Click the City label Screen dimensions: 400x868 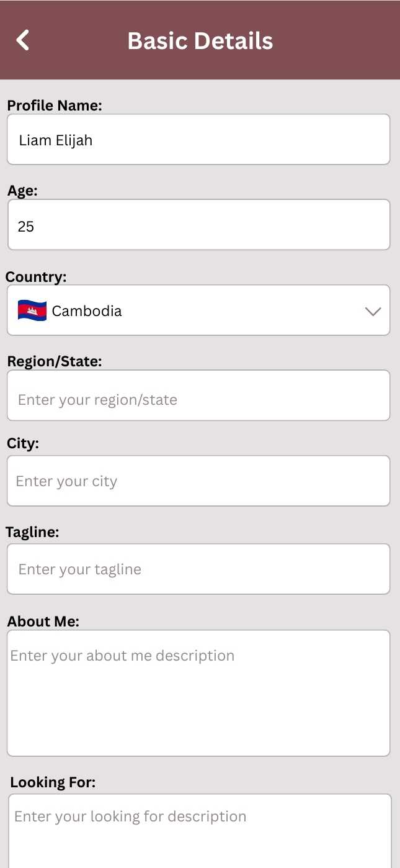coord(23,443)
